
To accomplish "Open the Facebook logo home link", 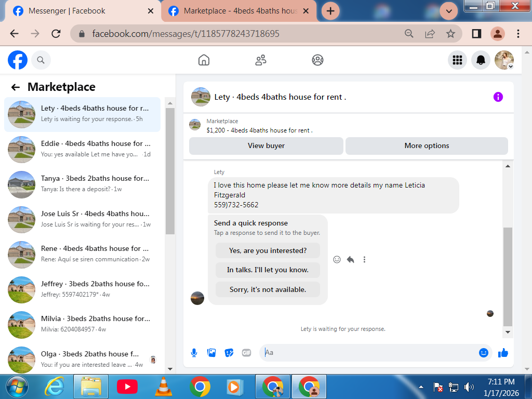I will pyautogui.click(x=18, y=60).
